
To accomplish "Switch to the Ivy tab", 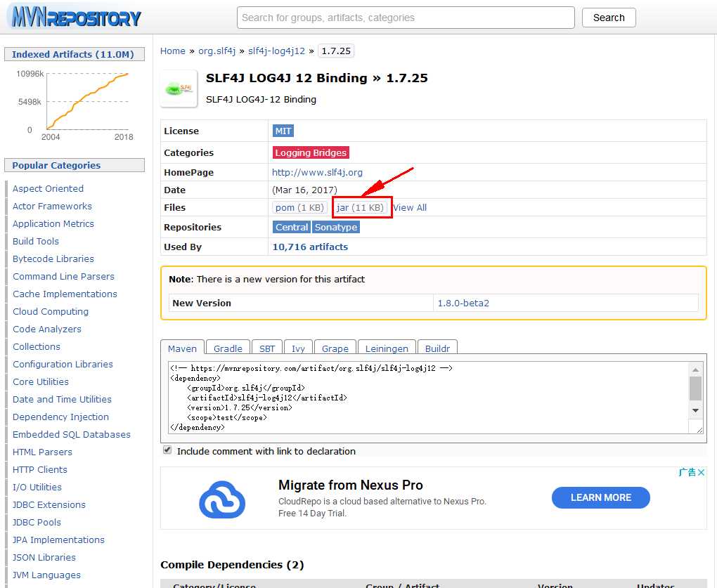I will 298,348.
